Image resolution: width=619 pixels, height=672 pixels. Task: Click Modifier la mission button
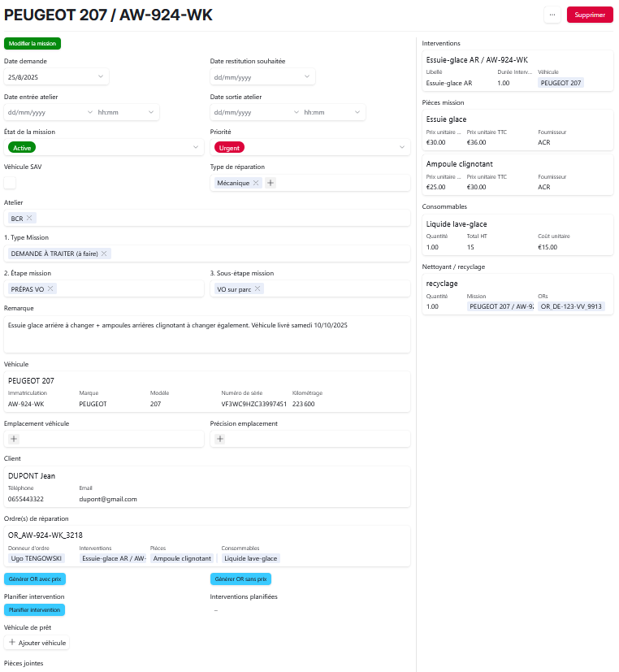pyautogui.click(x=32, y=43)
